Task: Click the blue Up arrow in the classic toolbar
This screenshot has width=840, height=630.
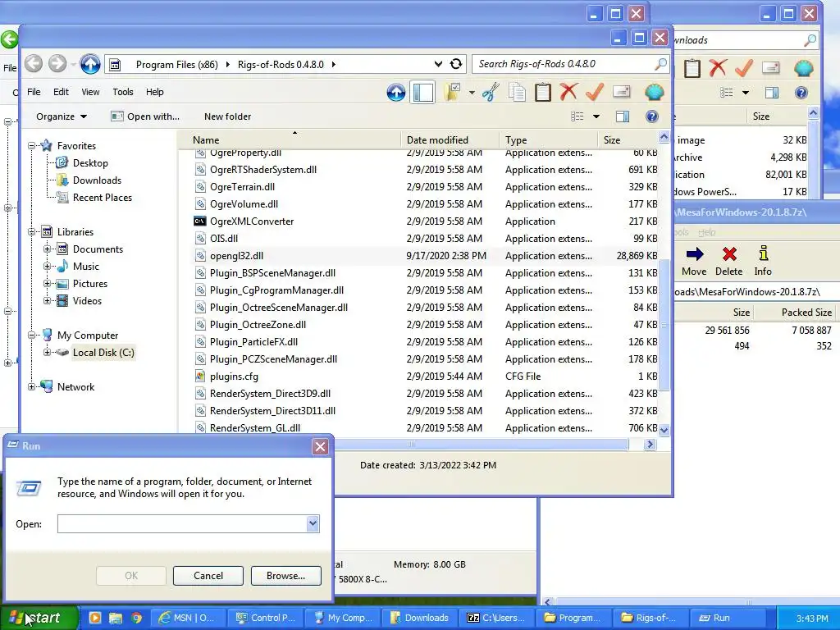Action: [396, 92]
